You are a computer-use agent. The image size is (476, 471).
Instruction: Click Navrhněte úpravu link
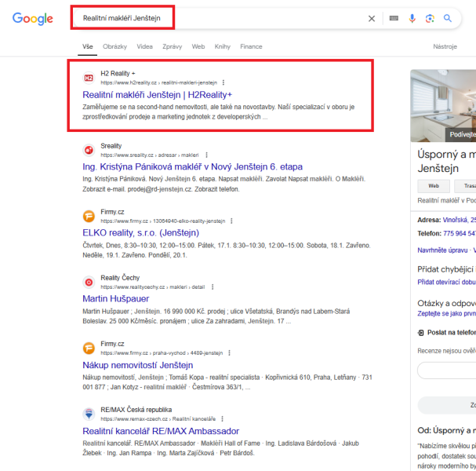click(x=442, y=250)
